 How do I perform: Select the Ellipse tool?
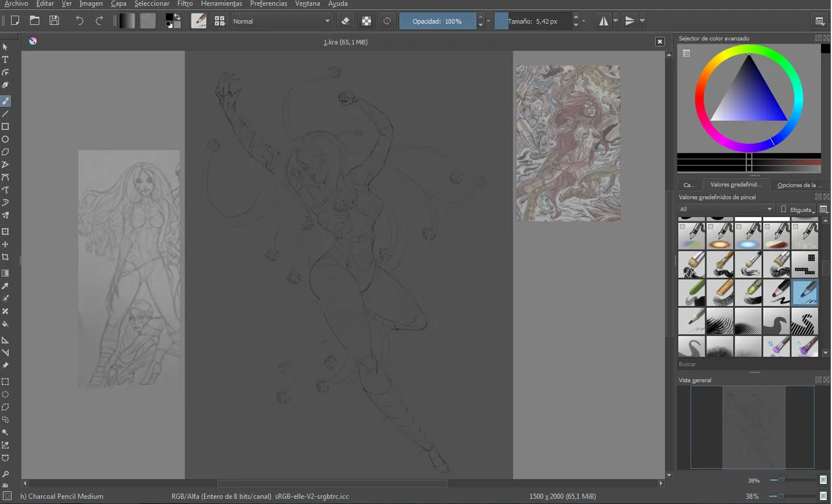click(5, 139)
